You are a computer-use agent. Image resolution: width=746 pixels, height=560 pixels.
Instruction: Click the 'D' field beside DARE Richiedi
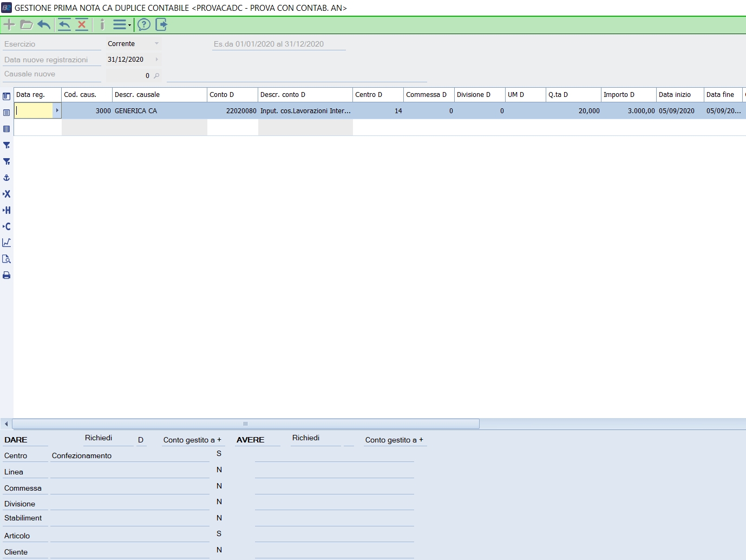(141, 440)
